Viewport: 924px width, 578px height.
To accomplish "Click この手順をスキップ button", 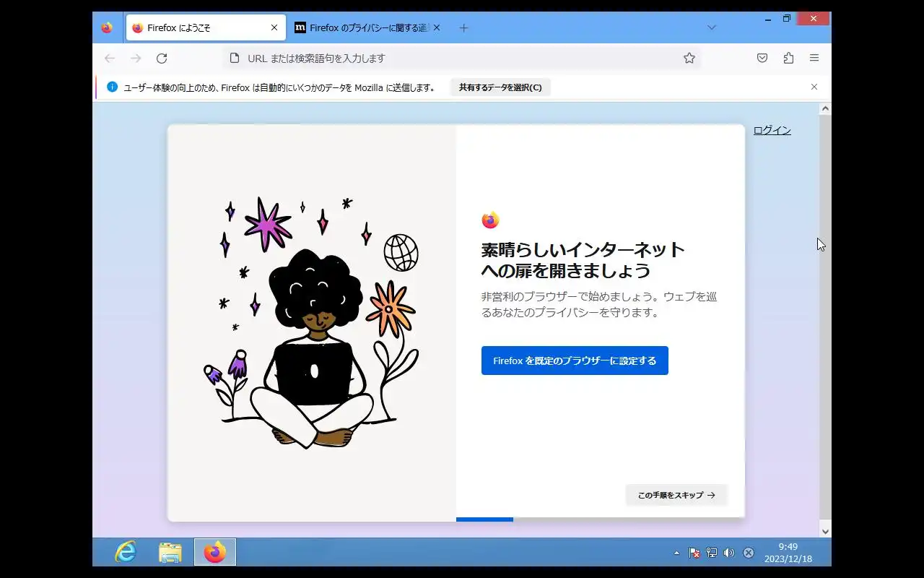I will click(676, 495).
